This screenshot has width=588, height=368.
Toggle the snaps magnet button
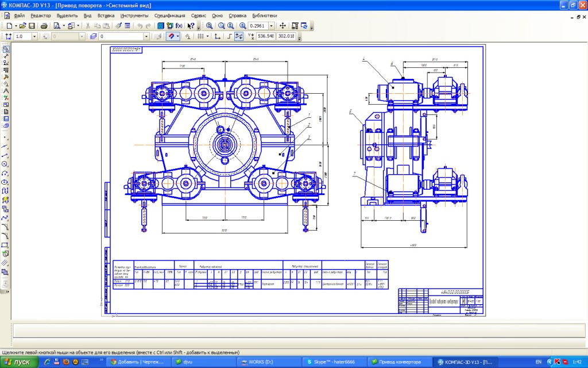[x=171, y=36]
